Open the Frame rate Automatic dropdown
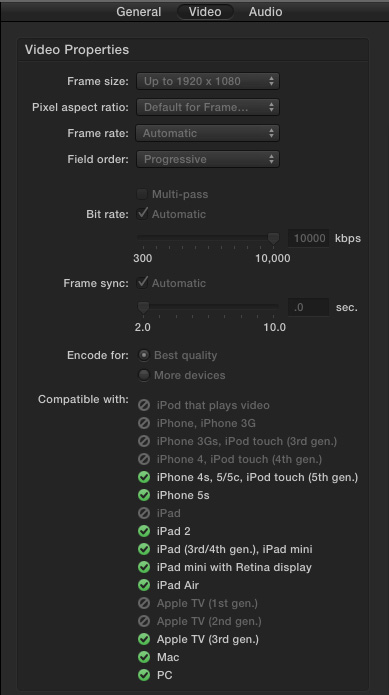Screen dimensions: 389x695 coord(208,133)
